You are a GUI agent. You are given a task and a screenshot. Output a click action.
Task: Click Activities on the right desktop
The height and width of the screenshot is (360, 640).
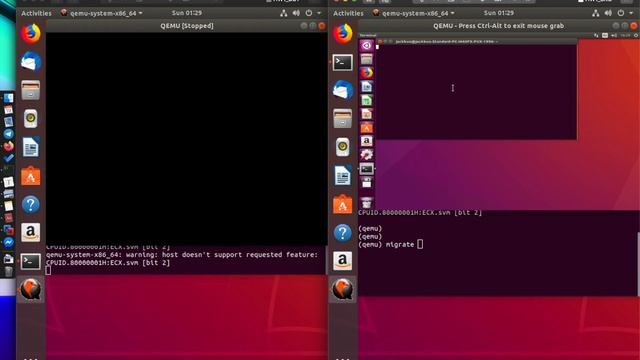(x=348, y=13)
